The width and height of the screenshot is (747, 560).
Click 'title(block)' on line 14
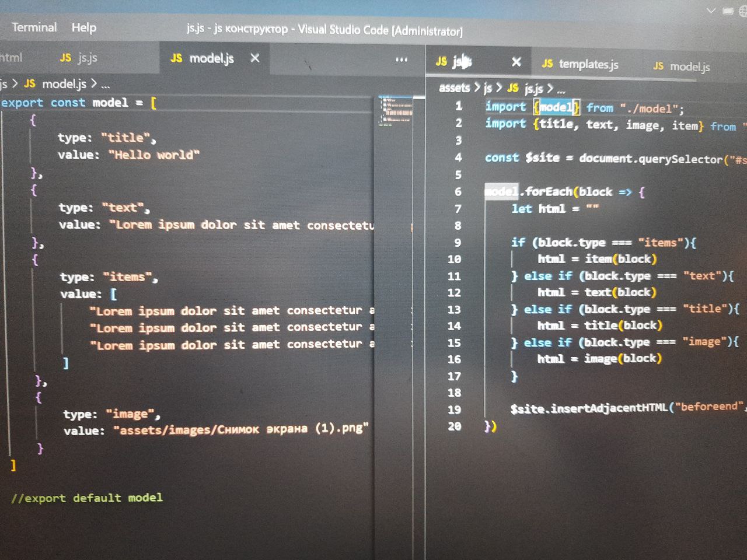pyautogui.click(x=623, y=325)
